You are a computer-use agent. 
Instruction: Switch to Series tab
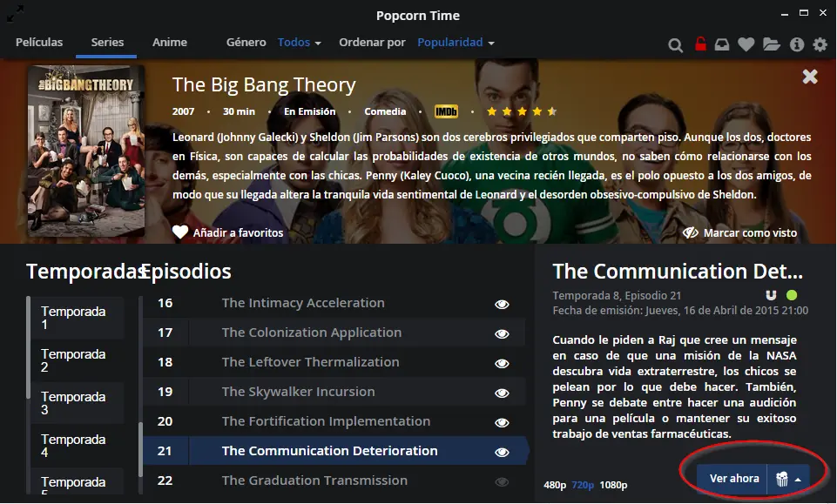(107, 42)
